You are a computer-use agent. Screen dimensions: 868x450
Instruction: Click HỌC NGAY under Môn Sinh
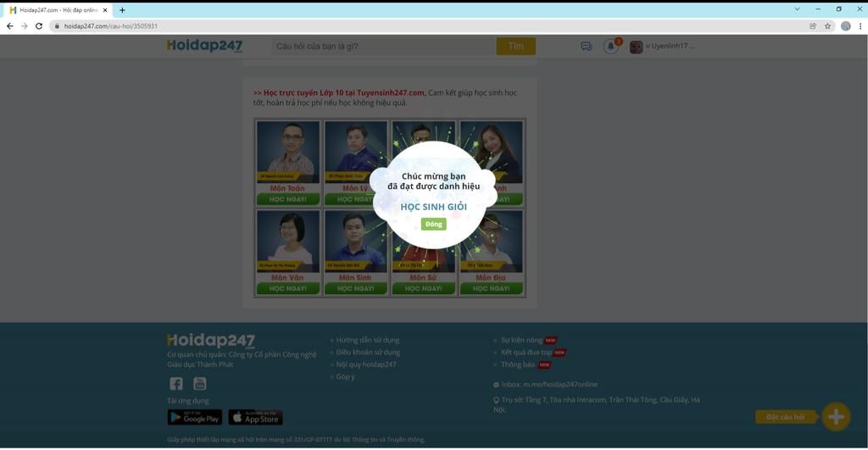355,288
